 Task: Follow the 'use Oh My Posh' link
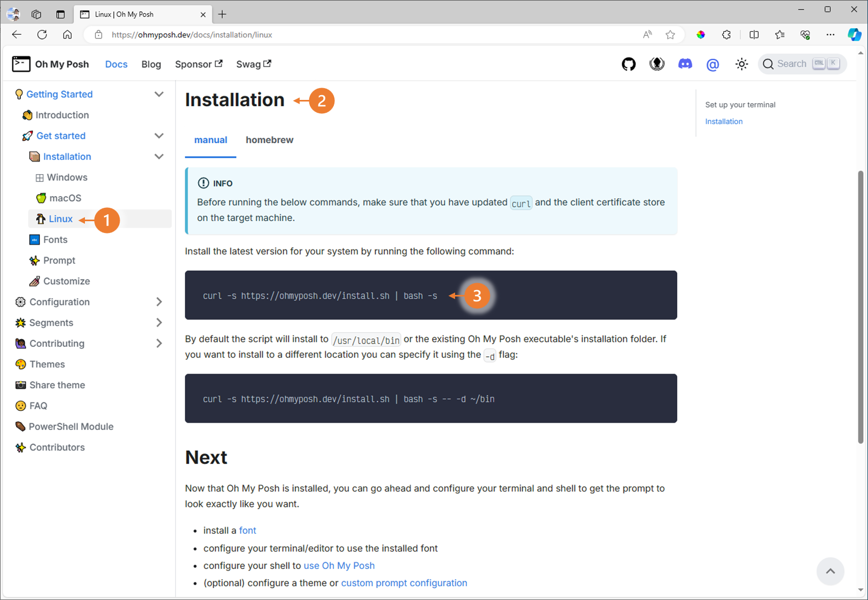(339, 565)
